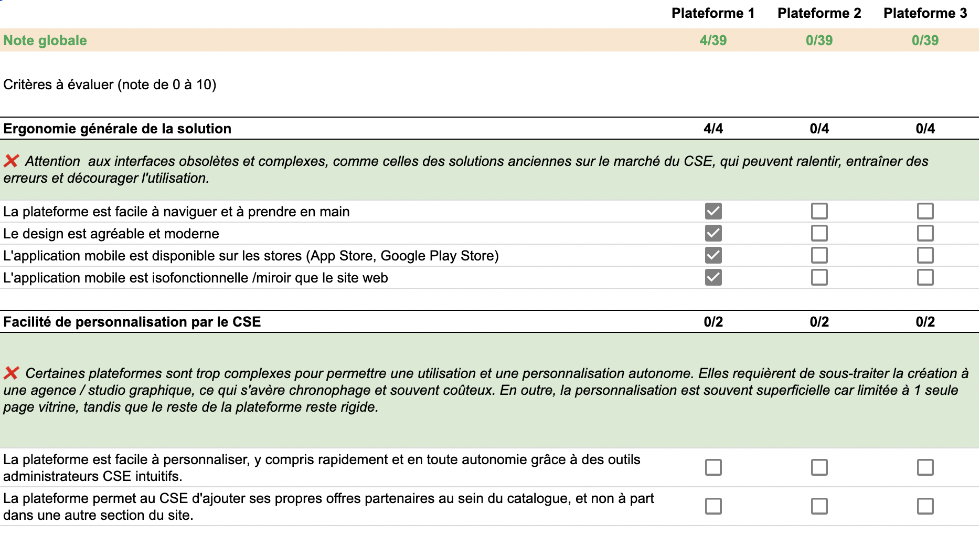The width and height of the screenshot is (980, 544).
Task: Select 'Le design est agréable et moderne'
Action: coord(111,234)
